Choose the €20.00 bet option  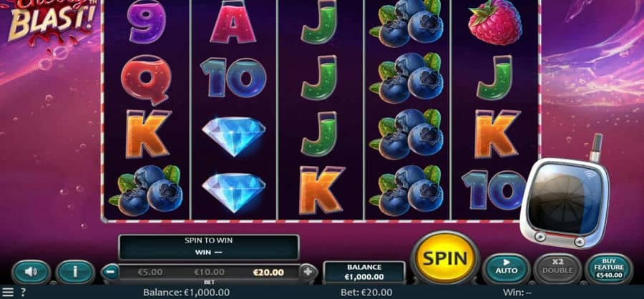[x=268, y=273]
